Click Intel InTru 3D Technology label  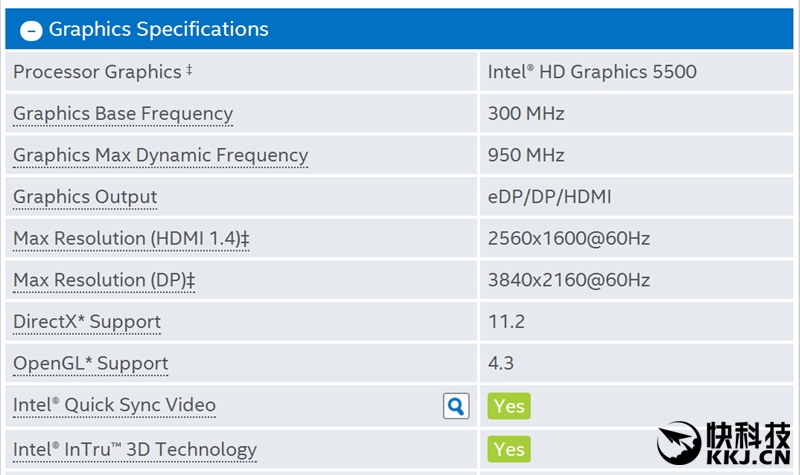pyautogui.click(x=135, y=450)
